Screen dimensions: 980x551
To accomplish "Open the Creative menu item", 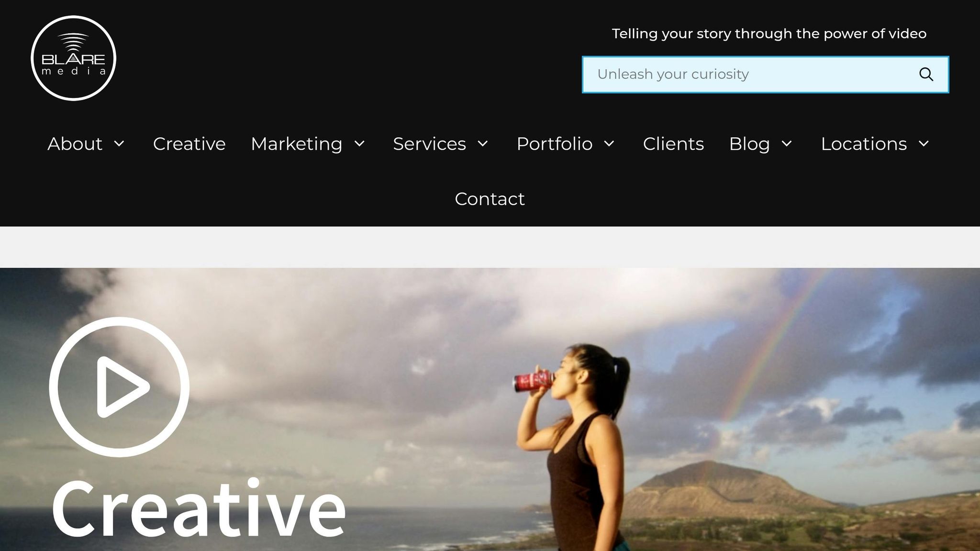I will (189, 143).
